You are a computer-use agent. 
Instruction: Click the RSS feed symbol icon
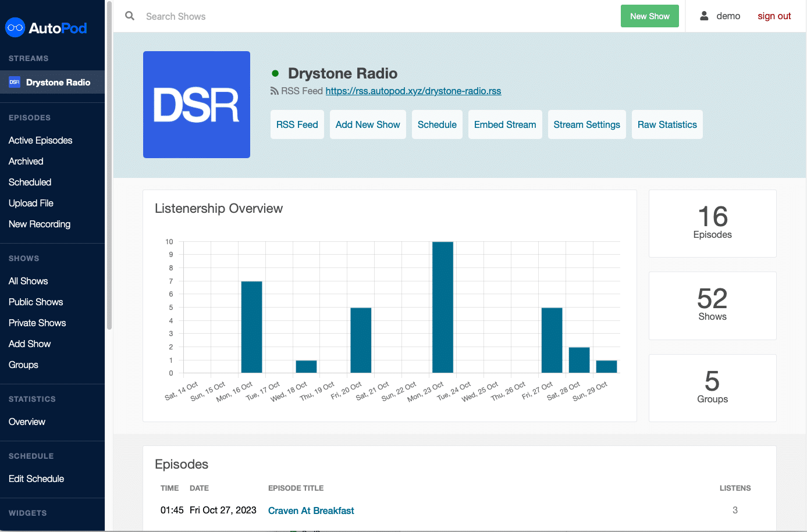[x=275, y=91]
